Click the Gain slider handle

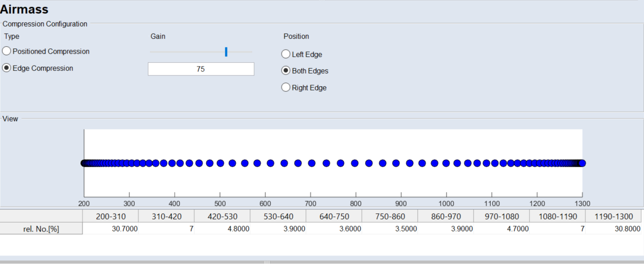click(x=226, y=52)
